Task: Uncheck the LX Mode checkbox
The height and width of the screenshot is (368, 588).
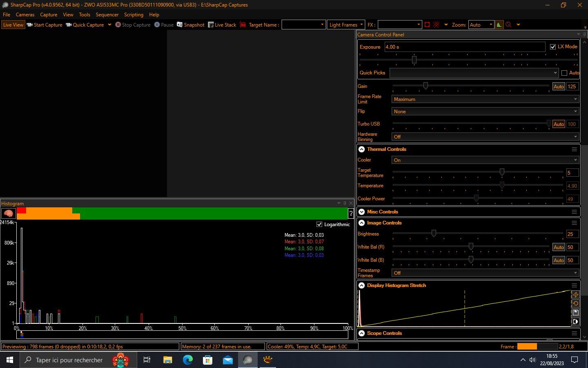Action: click(x=553, y=47)
